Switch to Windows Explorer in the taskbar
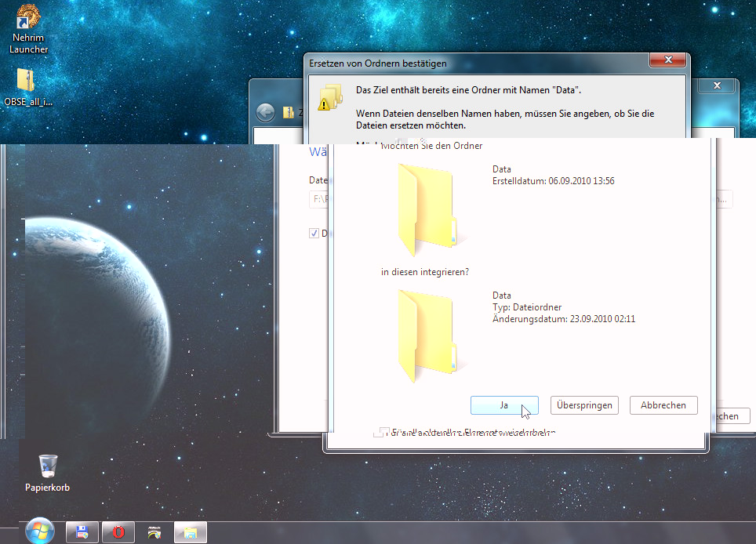The height and width of the screenshot is (544, 756). click(191, 532)
